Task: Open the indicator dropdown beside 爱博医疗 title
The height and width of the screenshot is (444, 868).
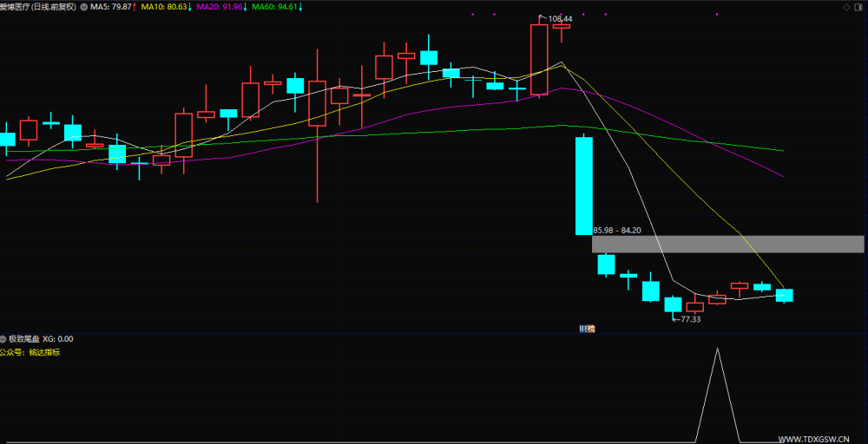Action: [x=83, y=7]
